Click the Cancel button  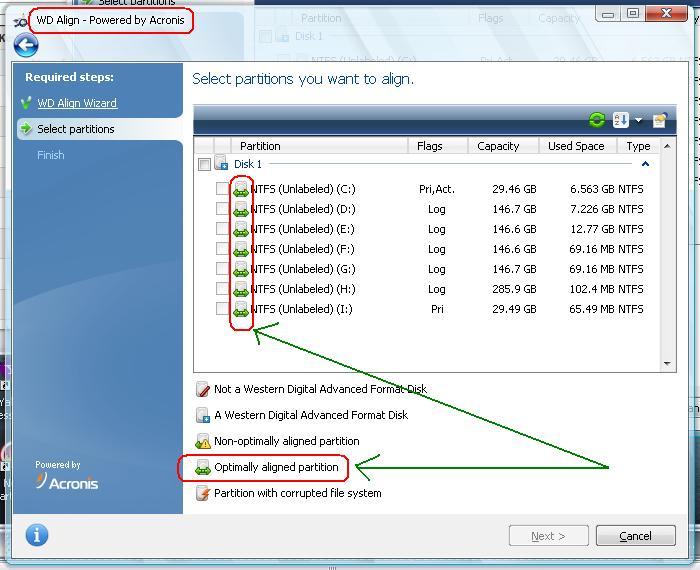click(x=635, y=536)
